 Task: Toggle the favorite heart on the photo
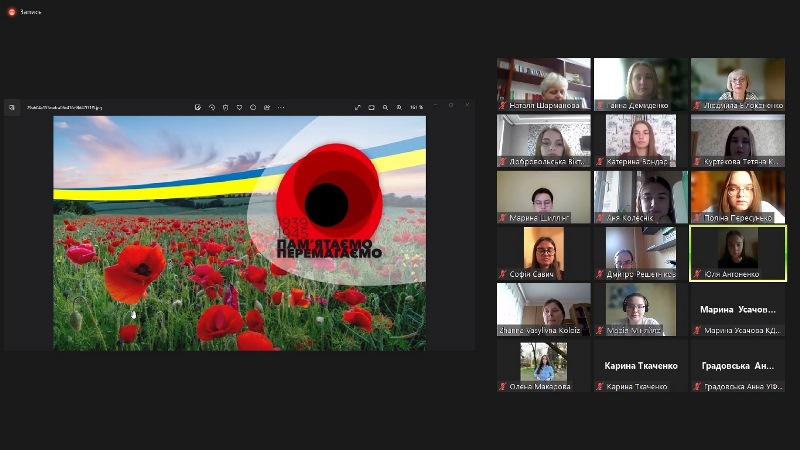(239, 107)
